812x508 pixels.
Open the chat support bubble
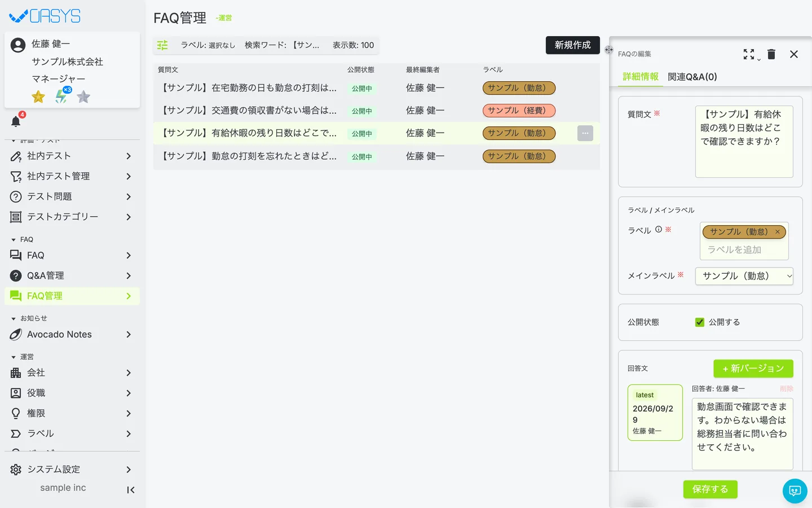click(x=795, y=491)
